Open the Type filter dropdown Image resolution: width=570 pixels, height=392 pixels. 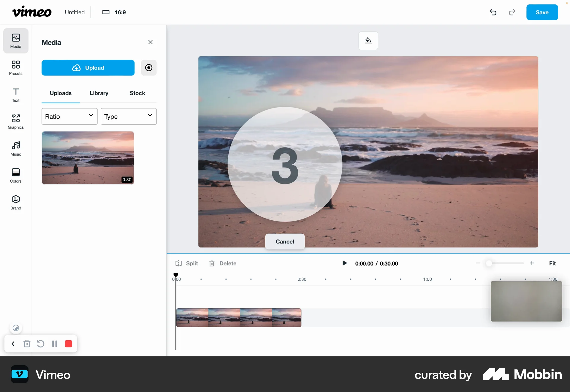(x=128, y=116)
